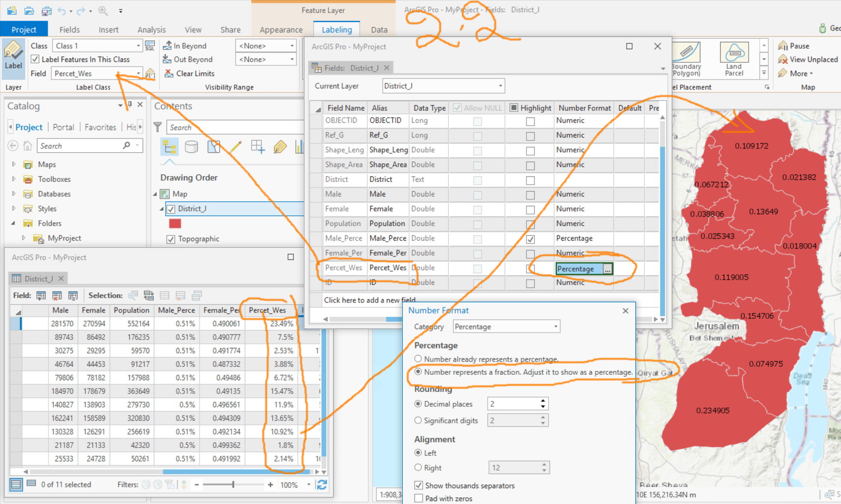
Task: Select the Land Parcel label placement style
Action: coord(734,59)
